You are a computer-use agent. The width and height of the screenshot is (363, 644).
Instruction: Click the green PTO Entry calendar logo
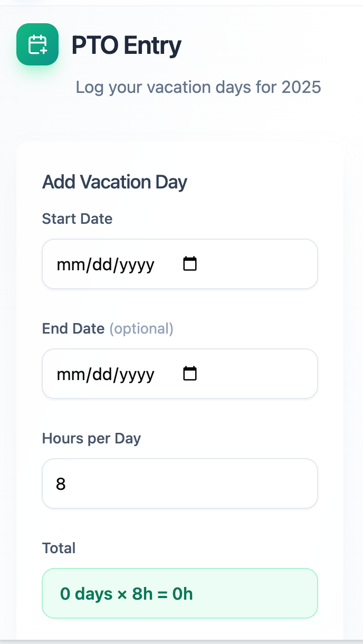(37, 44)
